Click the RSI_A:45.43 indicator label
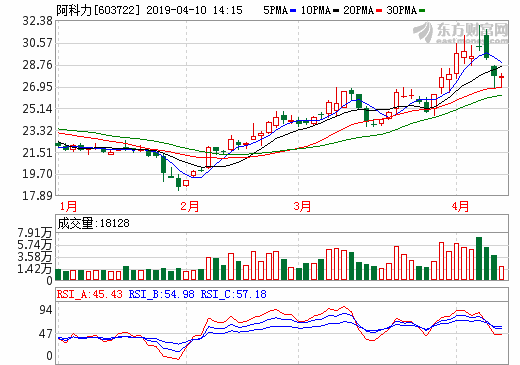Screen dimensions: 520x365 point(90,294)
